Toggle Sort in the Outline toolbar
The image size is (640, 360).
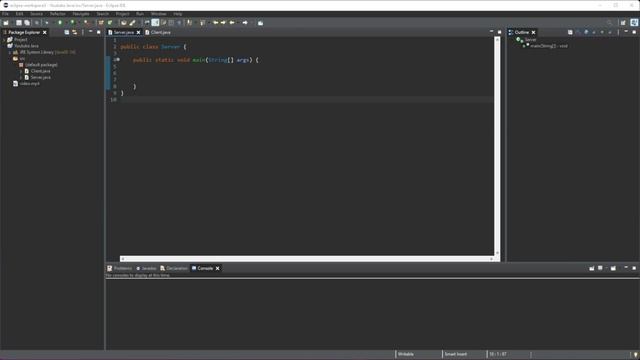click(578, 32)
